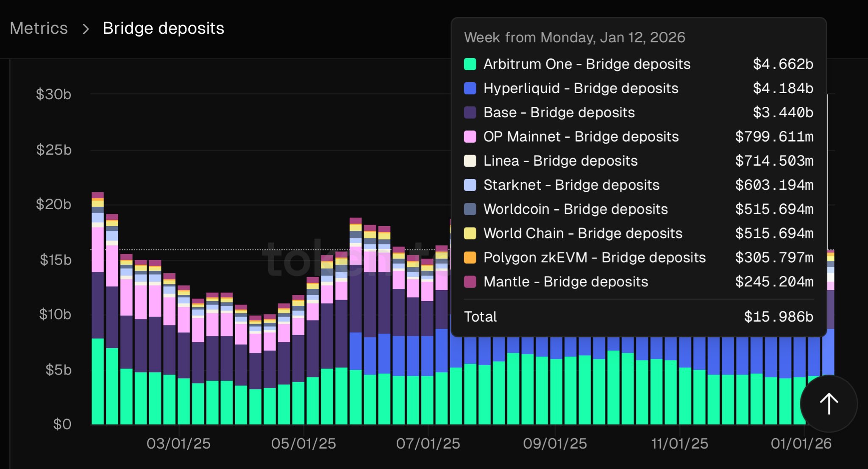The image size is (868, 469).
Task: Click the 11/01/25 x-axis date label
Action: click(679, 444)
